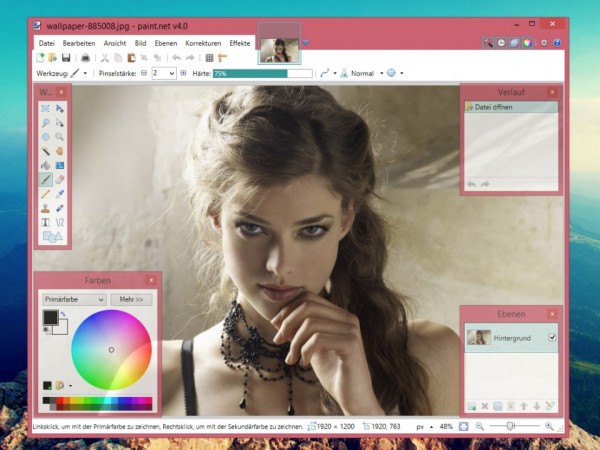Click the Mehr >> button
Screen dimensions: 600x450
[x=132, y=299]
